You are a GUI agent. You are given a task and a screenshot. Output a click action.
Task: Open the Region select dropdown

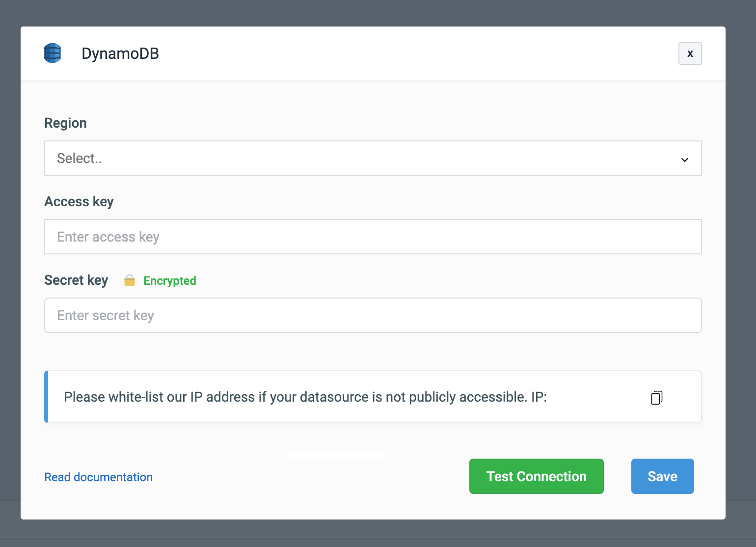coord(373,158)
